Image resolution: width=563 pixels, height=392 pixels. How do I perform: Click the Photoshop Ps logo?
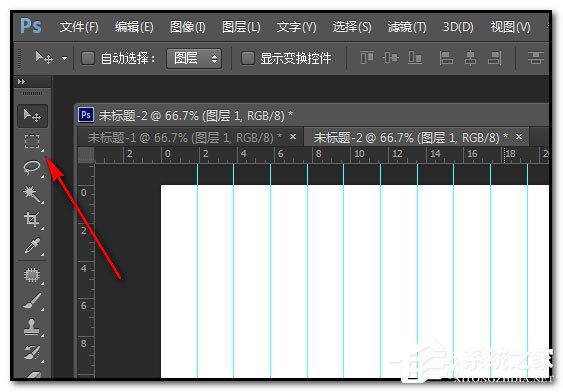[31, 26]
